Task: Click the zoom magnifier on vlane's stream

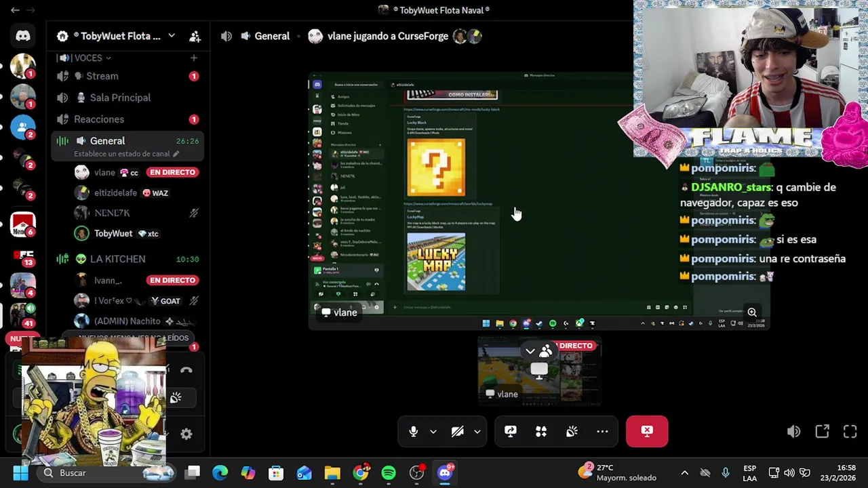Action: pos(752,312)
